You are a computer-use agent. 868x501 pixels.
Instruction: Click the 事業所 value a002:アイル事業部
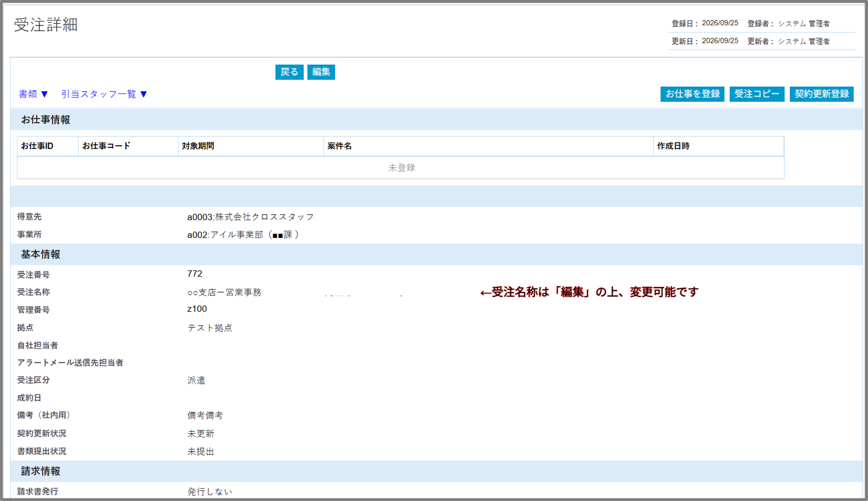[243, 235]
